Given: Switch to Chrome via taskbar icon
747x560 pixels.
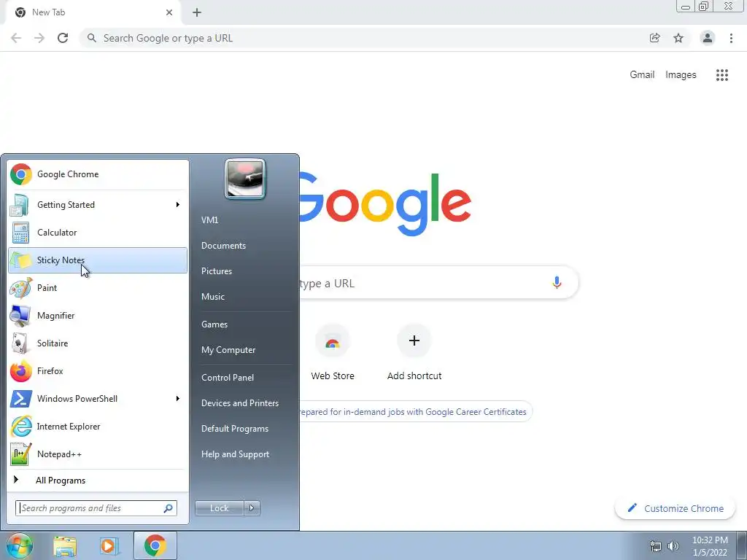Looking at the screenshot, I should [x=155, y=545].
